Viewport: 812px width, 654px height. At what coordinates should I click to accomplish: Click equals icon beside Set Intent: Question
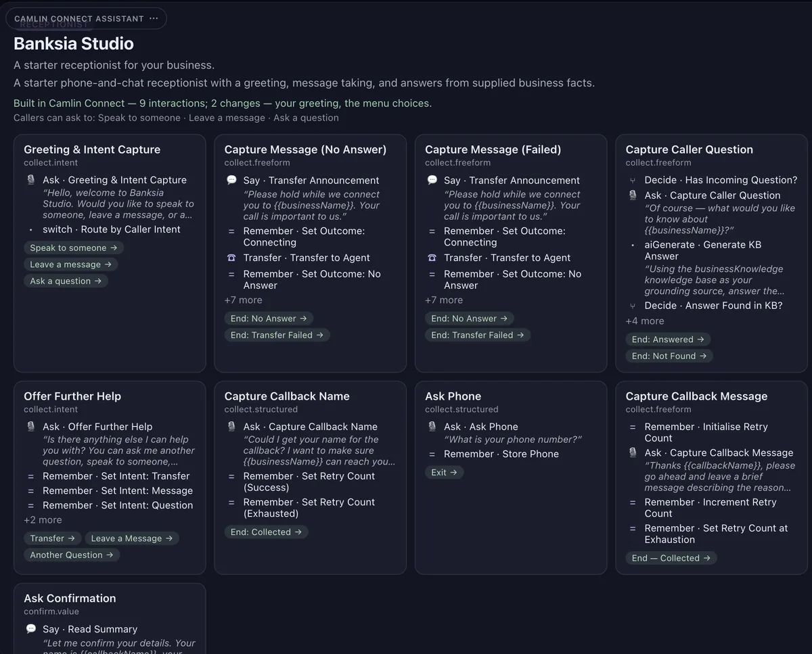30,505
